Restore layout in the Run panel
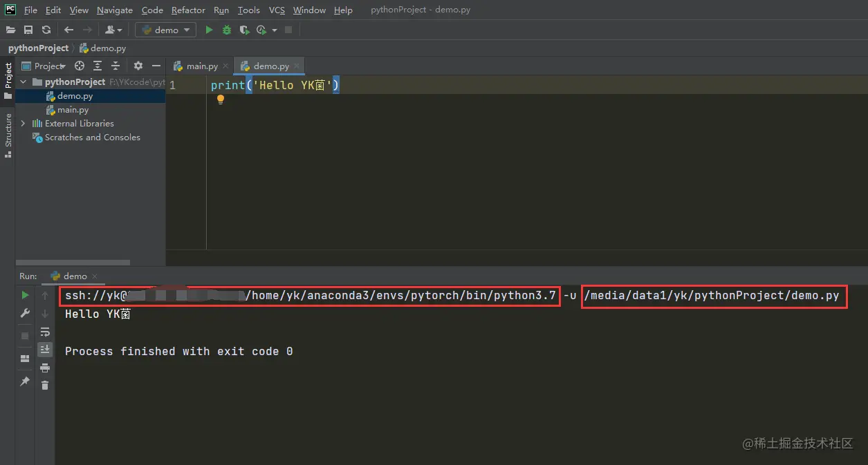 point(26,359)
